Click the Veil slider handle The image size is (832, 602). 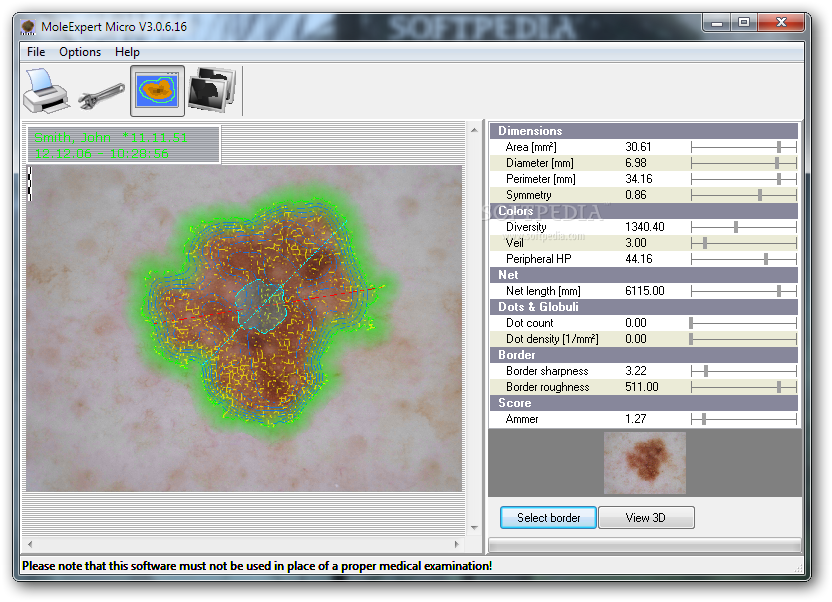[x=705, y=243]
